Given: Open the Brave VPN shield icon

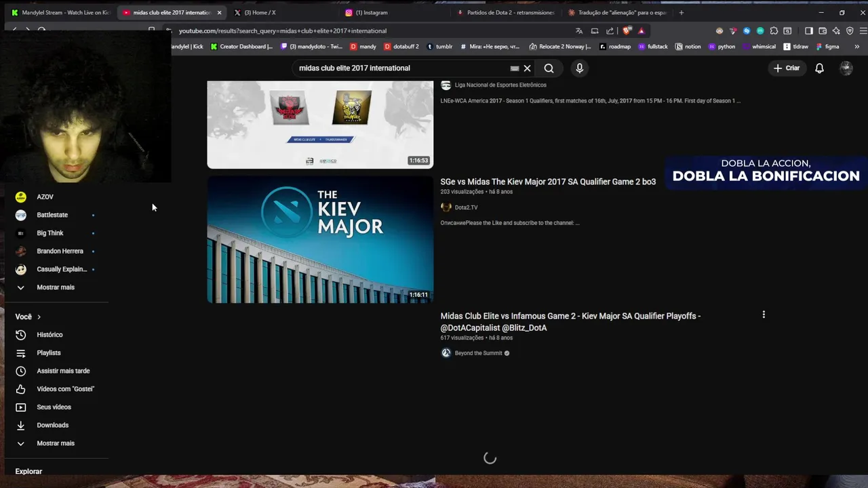Looking at the screenshot, I should point(850,30).
